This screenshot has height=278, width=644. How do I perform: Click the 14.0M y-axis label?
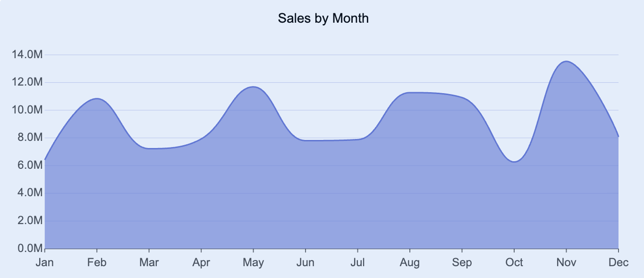(x=27, y=55)
